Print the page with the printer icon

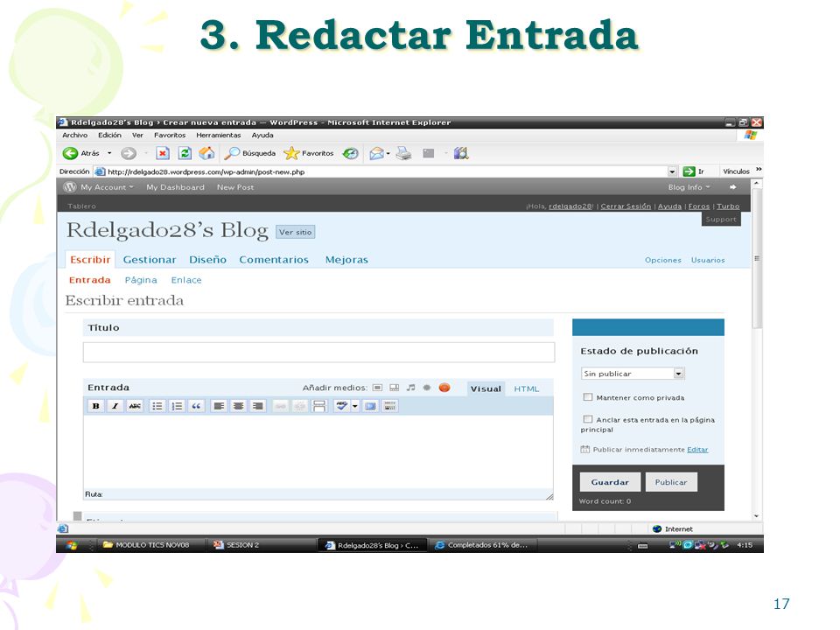(404, 154)
